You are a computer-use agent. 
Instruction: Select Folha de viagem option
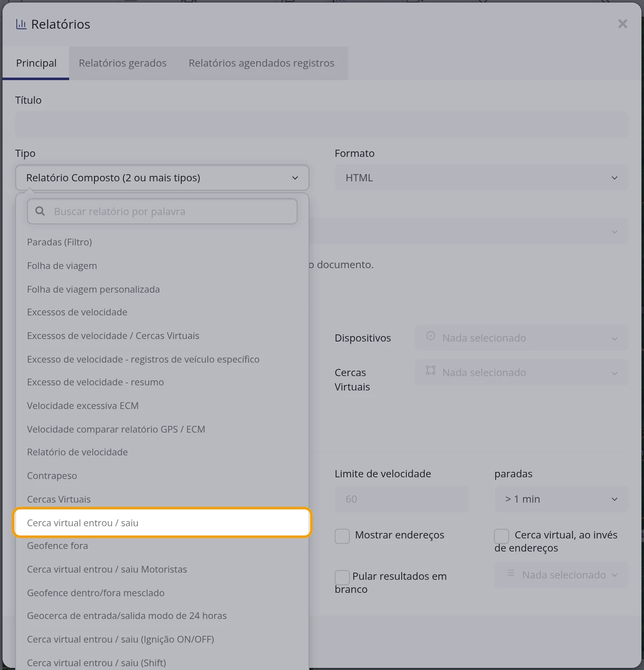pos(162,266)
